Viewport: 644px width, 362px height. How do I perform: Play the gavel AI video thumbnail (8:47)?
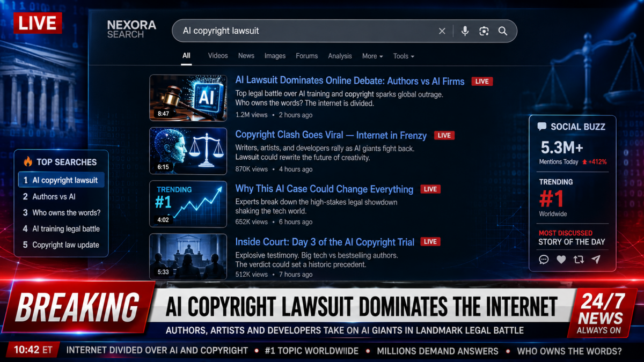188,98
